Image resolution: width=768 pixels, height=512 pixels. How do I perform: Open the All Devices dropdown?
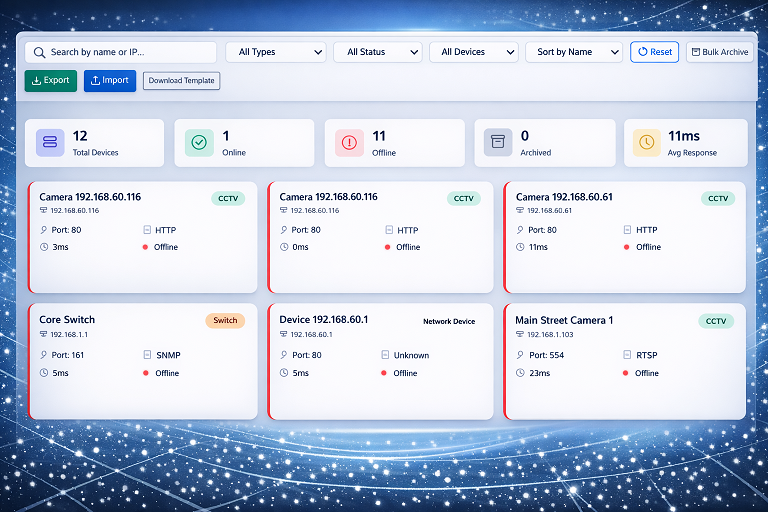[473, 52]
